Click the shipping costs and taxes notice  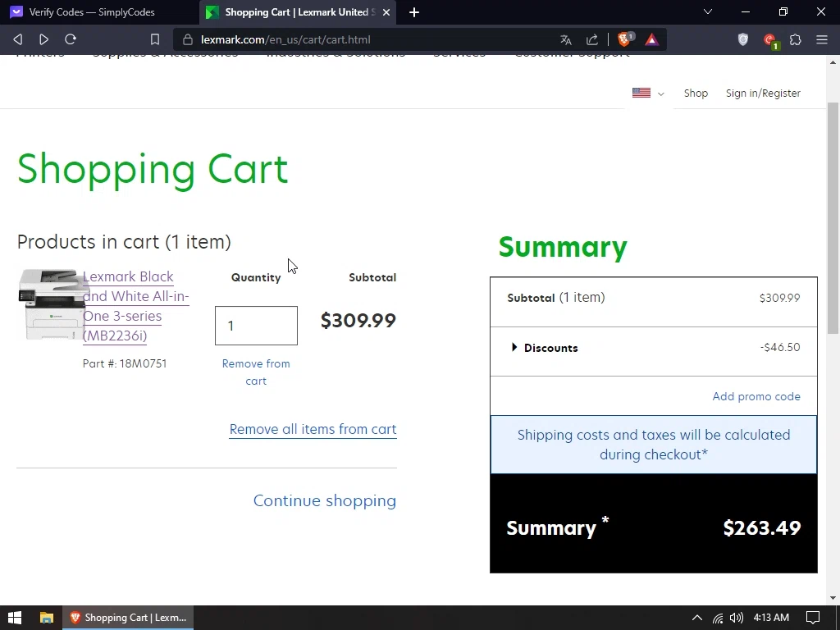click(654, 445)
